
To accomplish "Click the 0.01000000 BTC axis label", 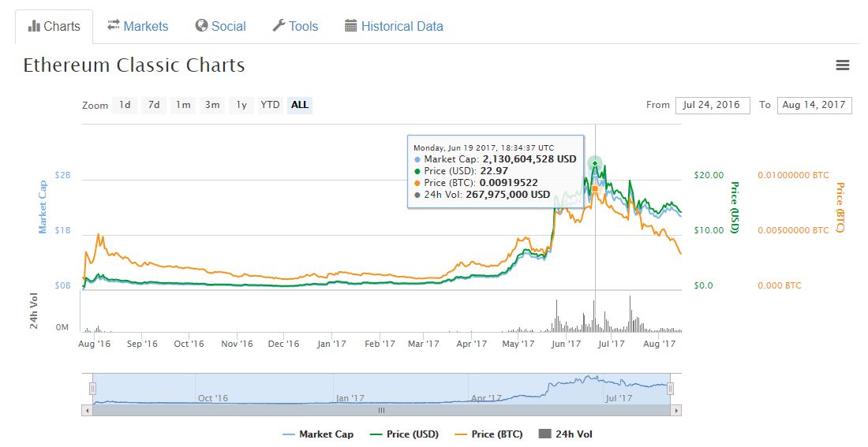I will 793,175.
